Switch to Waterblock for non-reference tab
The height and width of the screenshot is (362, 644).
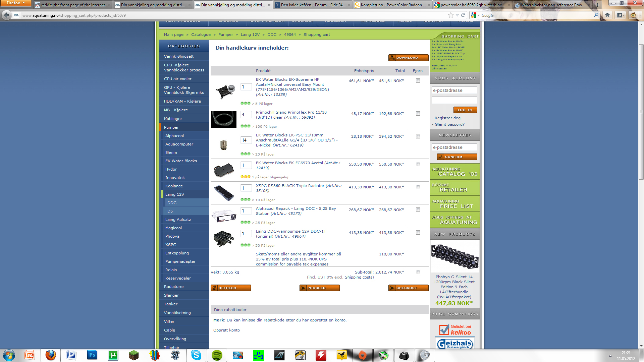tap(552, 5)
